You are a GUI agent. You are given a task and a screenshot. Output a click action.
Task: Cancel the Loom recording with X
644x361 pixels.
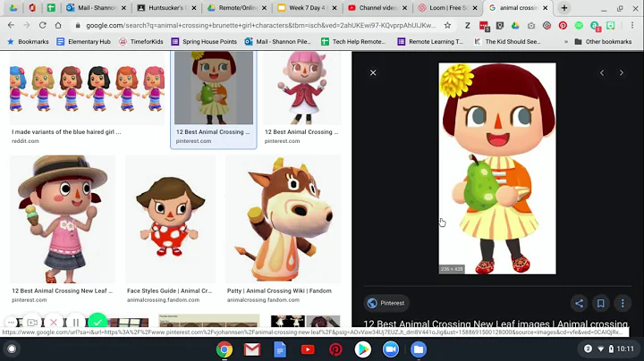click(x=54, y=323)
